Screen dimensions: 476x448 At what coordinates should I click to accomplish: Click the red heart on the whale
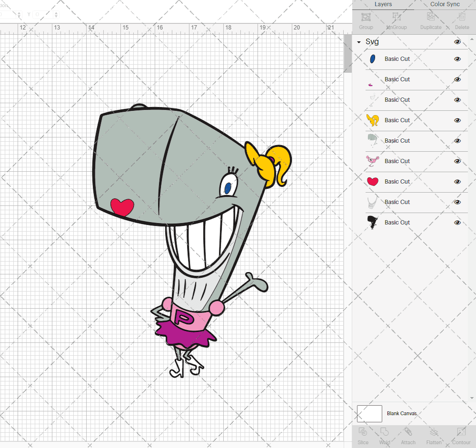click(x=122, y=207)
